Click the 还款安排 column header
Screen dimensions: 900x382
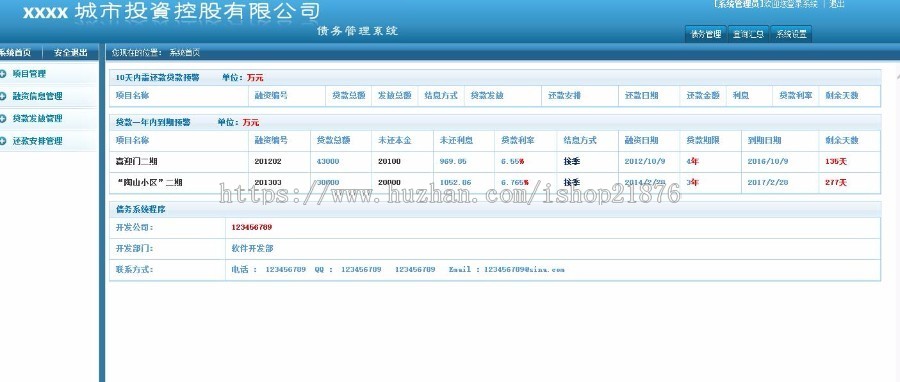click(564, 96)
